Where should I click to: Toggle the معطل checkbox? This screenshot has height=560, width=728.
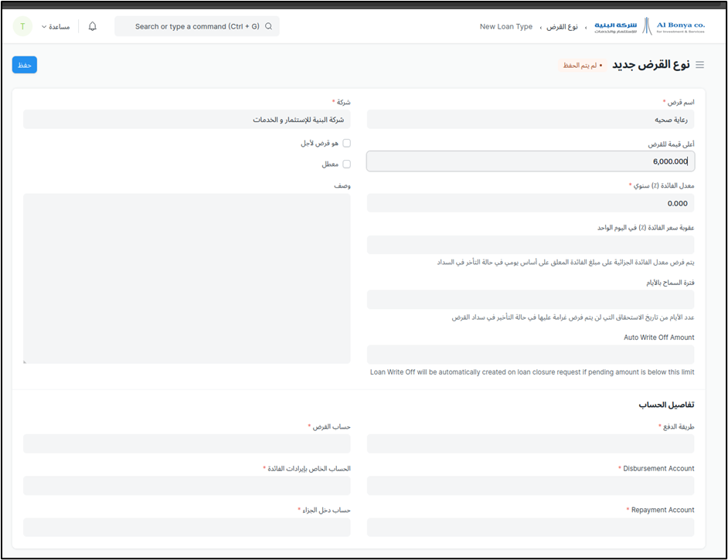click(346, 164)
